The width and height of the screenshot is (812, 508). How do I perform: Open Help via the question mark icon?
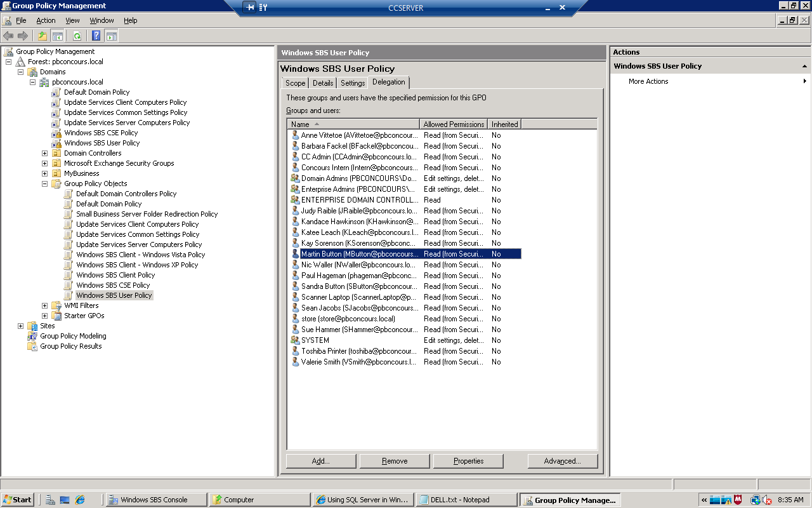point(95,36)
